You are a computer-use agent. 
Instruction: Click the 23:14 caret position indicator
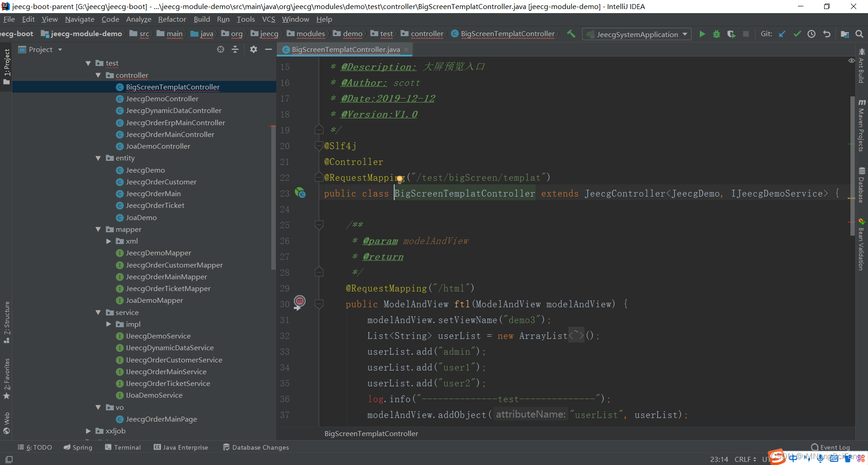719,459
